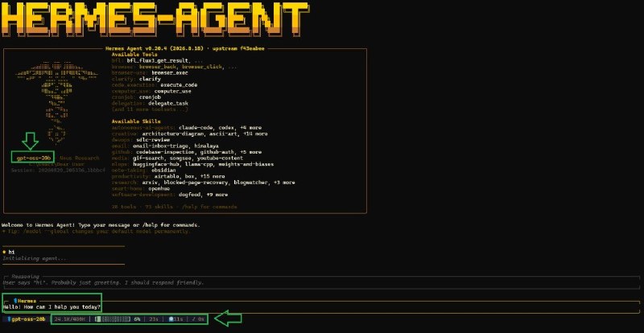Click the token count '24.1K/400K' in status bar
This screenshot has height=333, width=644.
69,319
